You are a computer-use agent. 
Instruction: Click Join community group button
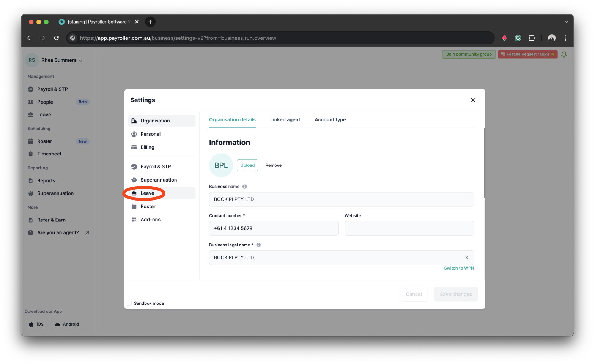coord(469,54)
